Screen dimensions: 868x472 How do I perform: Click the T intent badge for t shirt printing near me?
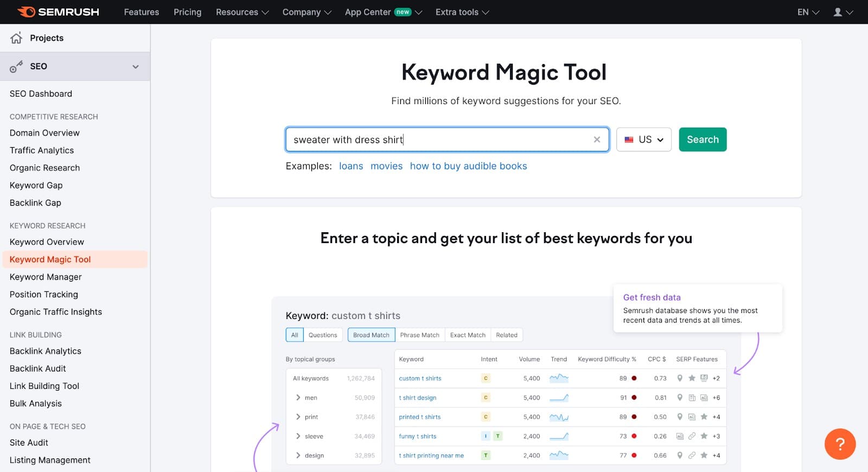click(486, 456)
